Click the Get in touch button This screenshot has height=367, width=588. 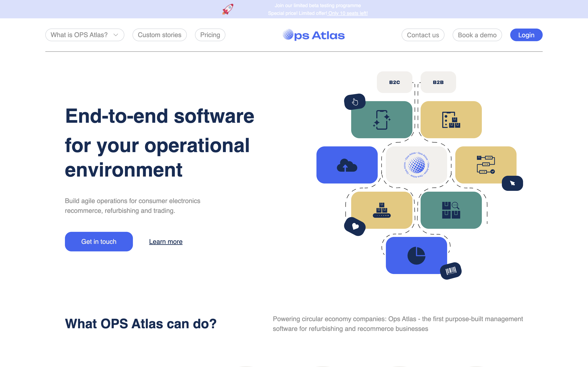point(99,242)
